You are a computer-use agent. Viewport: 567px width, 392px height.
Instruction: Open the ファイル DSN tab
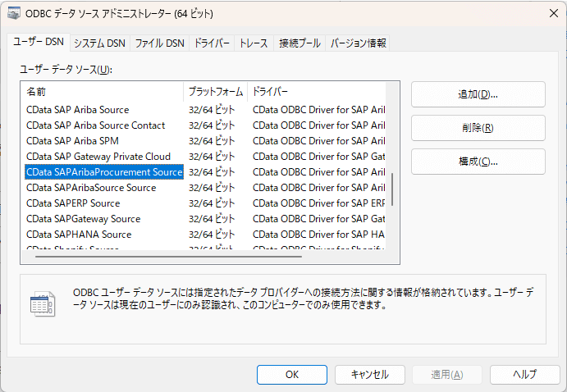coord(159,43)
